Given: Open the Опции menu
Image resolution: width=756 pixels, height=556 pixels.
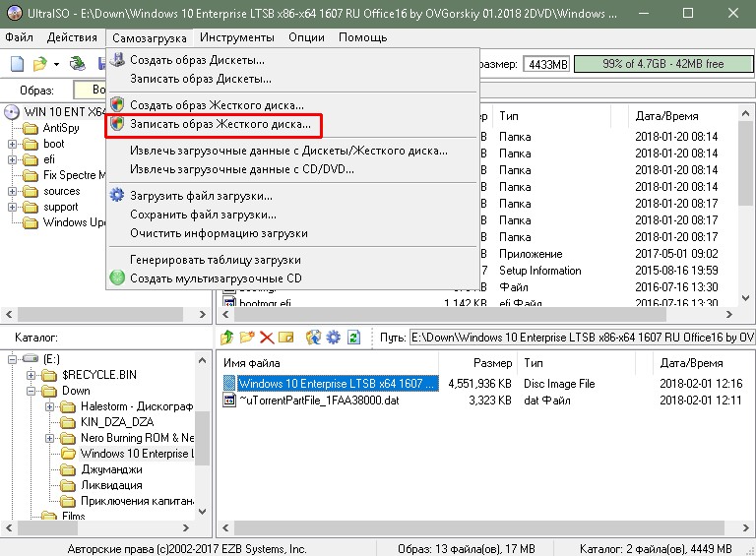Looking at the screenshot, I should tap(306, 37).
